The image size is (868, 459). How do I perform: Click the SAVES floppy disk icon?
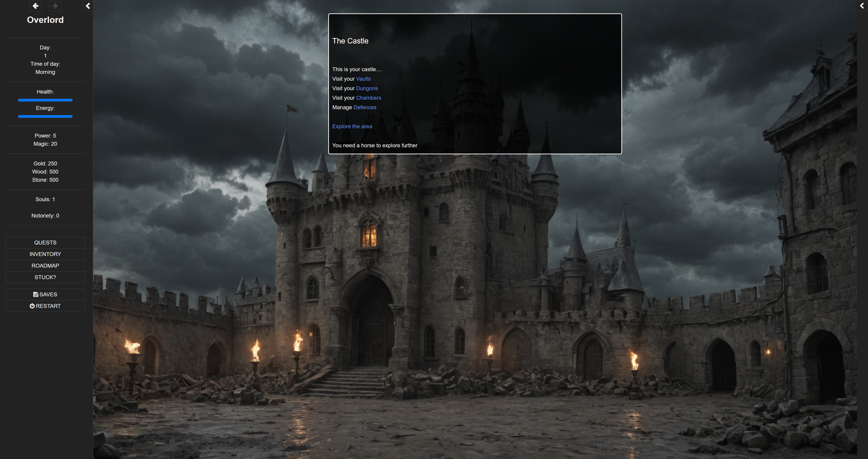click(36, 294)
